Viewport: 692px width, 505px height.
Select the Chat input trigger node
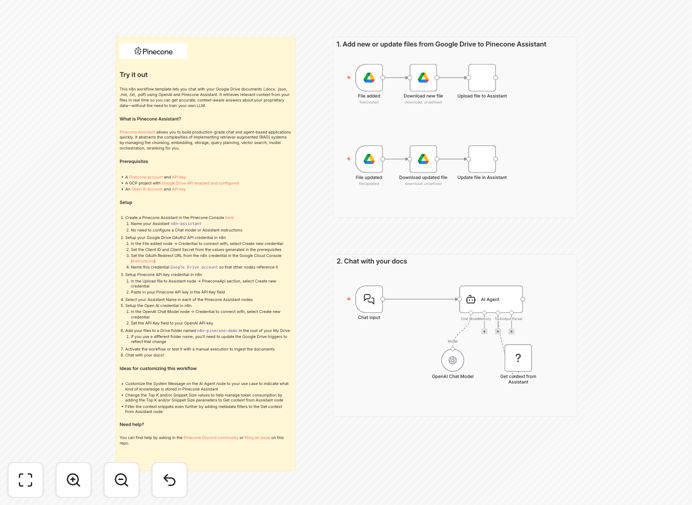click(x=369, y=299)
